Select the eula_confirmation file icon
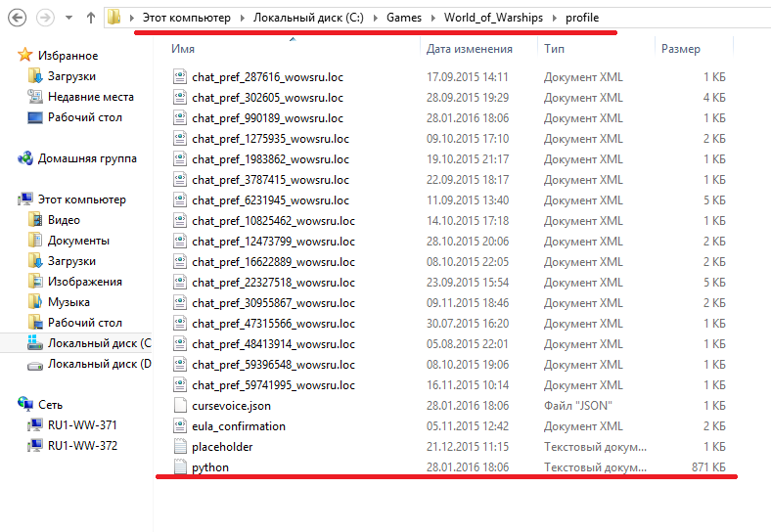771x532 pixels. point(180,426)
